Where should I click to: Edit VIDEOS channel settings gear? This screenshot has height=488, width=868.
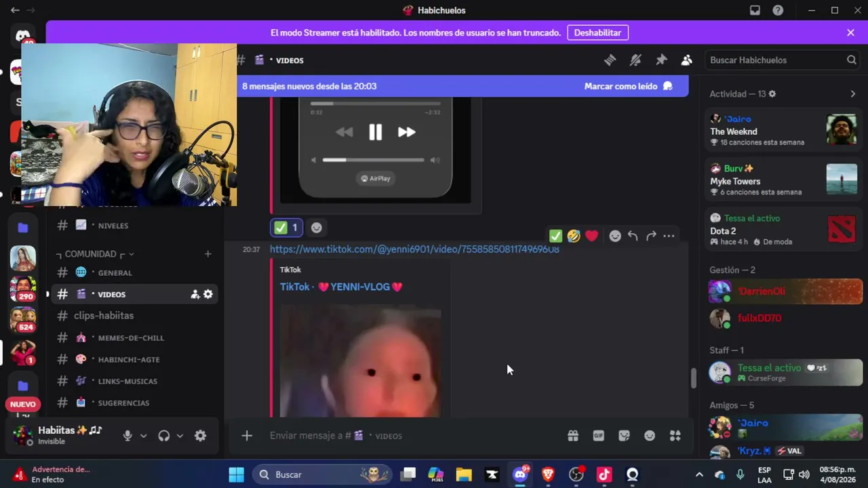(208, 294)
